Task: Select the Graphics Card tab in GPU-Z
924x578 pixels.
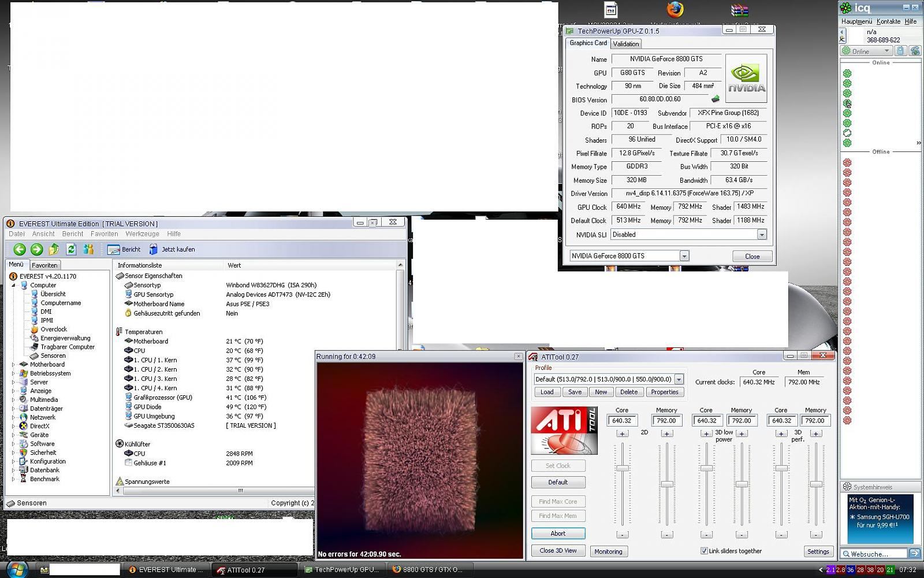Action: (588, 43)
